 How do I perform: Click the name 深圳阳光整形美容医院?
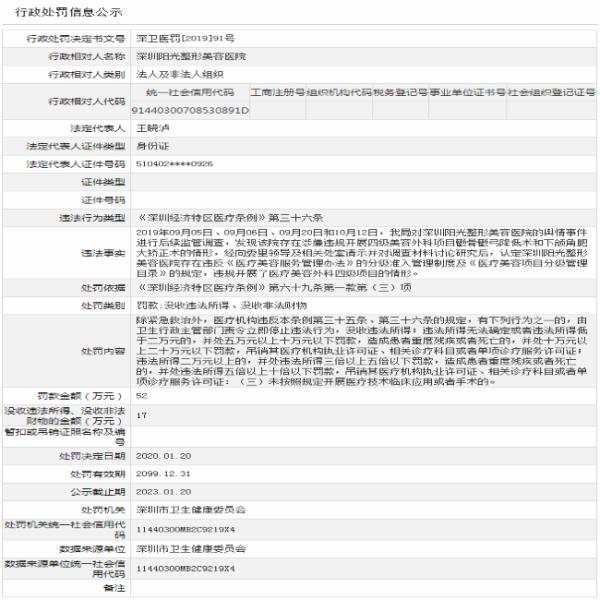[191, 56]
